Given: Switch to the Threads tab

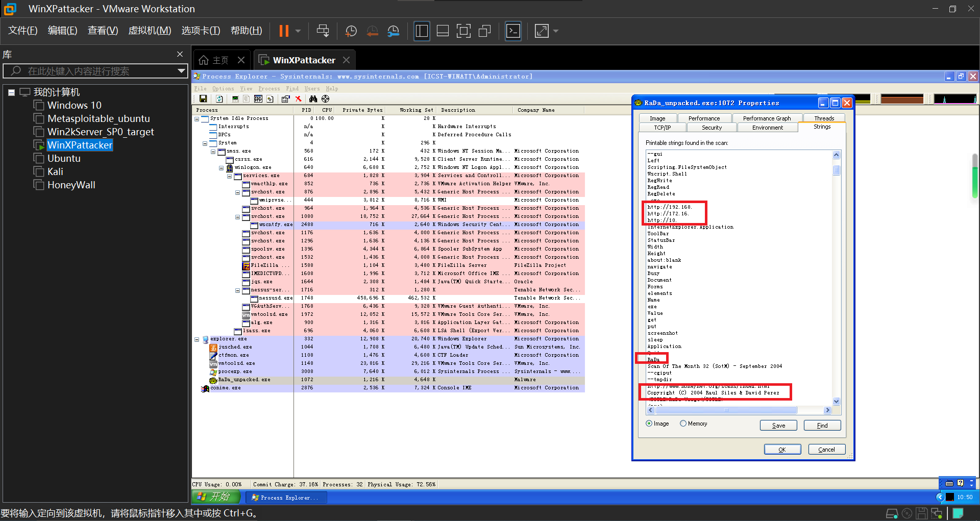Looking at the screenshot, I should pyautogui.click(x=824, y=118).
